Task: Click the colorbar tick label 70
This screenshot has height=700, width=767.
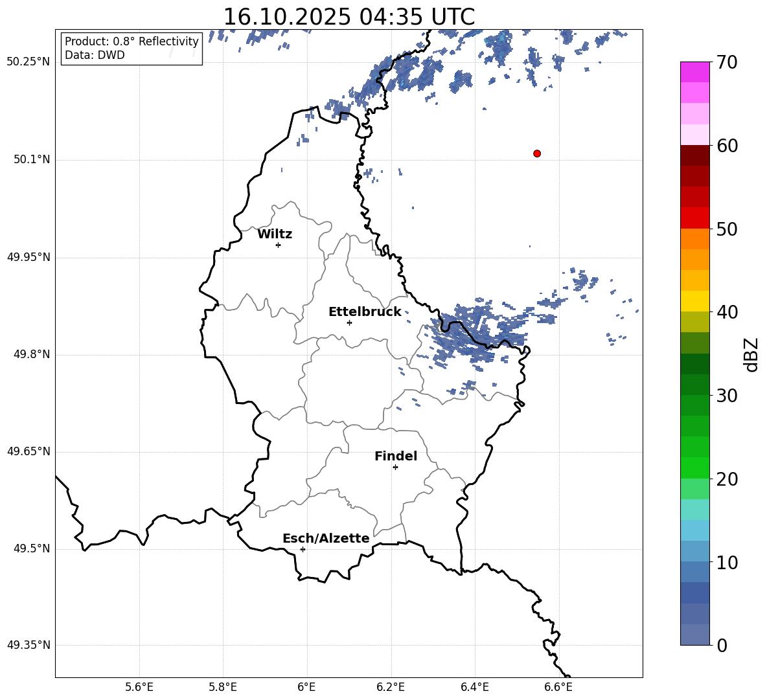Action: tap(727, 63)
